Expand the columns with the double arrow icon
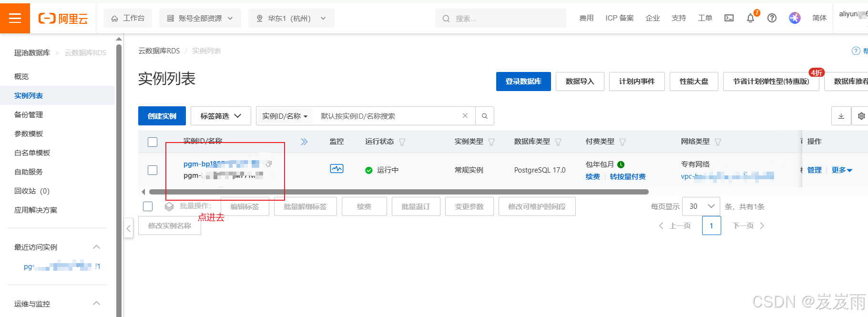868x317 pixels. (304, 142)
